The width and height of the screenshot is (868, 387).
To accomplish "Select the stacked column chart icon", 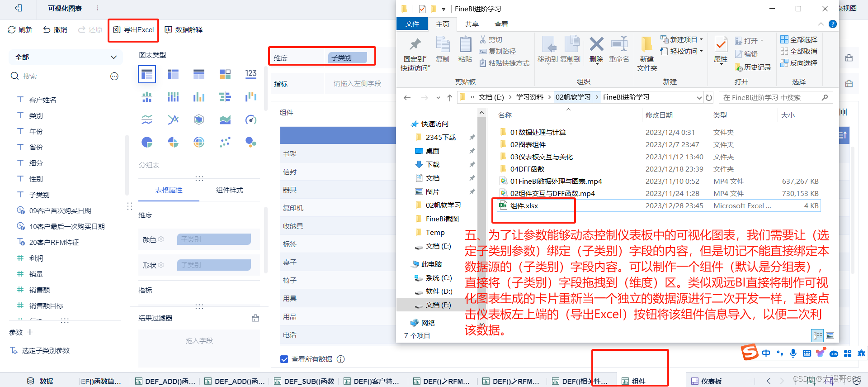I will click(x=173, y=97).
